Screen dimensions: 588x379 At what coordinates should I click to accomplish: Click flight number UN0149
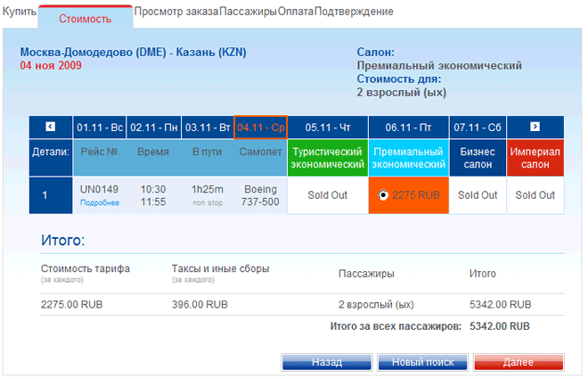pyautogui.click(x=99, y=189)
